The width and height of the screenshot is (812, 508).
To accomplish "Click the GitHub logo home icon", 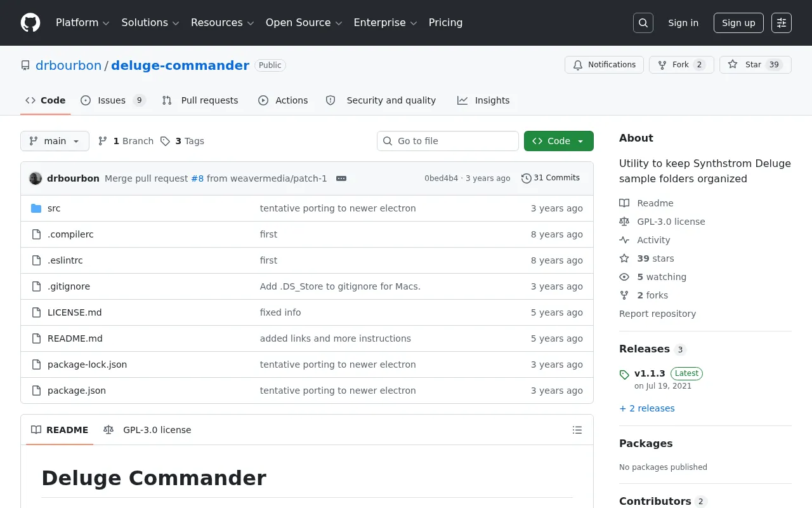I will tap(30, 23).
